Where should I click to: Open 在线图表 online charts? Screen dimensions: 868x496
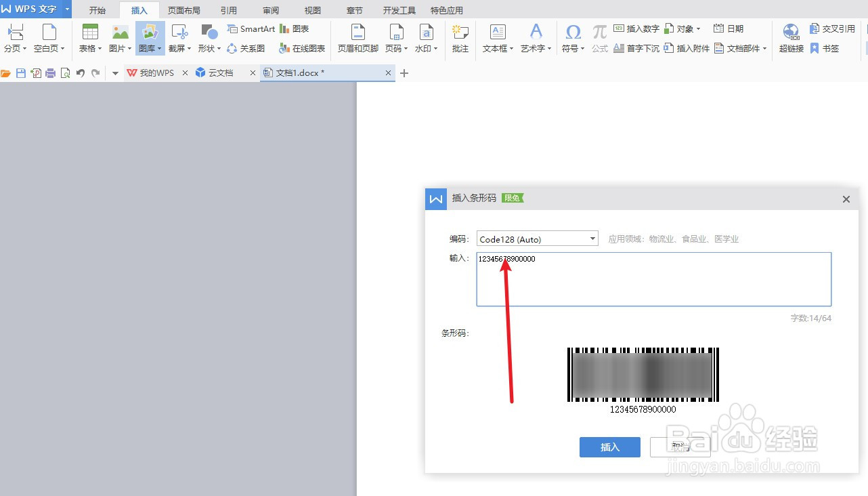click(302, 49)
